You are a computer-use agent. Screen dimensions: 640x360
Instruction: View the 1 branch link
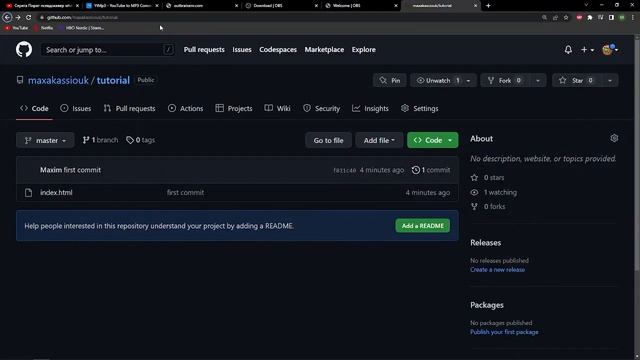point(100,140)
